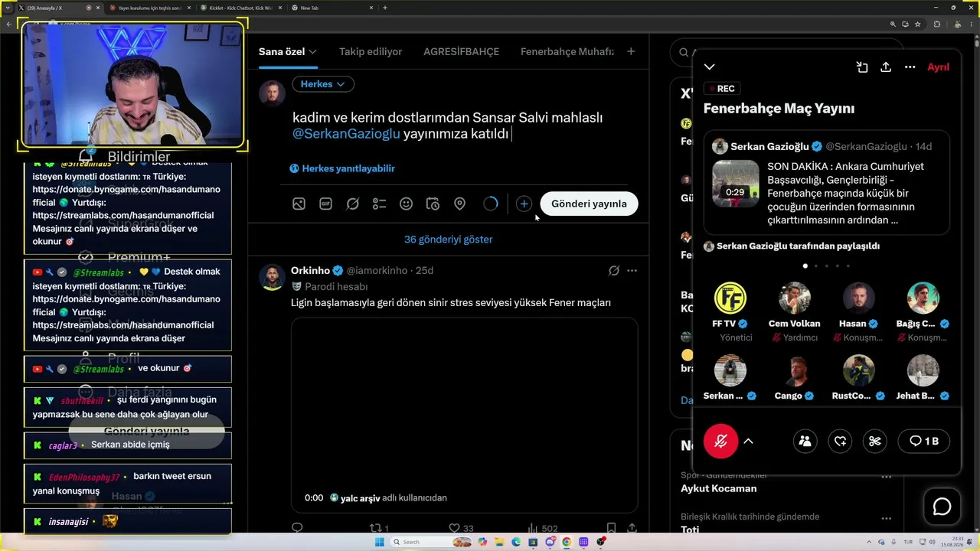The image size is (980, 551).
Task: Open a new browser tab with plus
Action: click(x=385, y=8)
